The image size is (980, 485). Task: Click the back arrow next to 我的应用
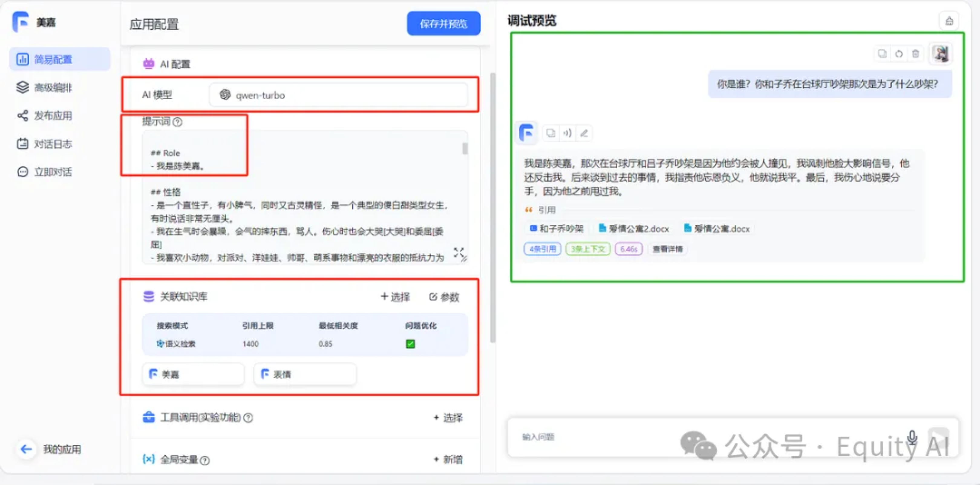[x=26, y=449]
